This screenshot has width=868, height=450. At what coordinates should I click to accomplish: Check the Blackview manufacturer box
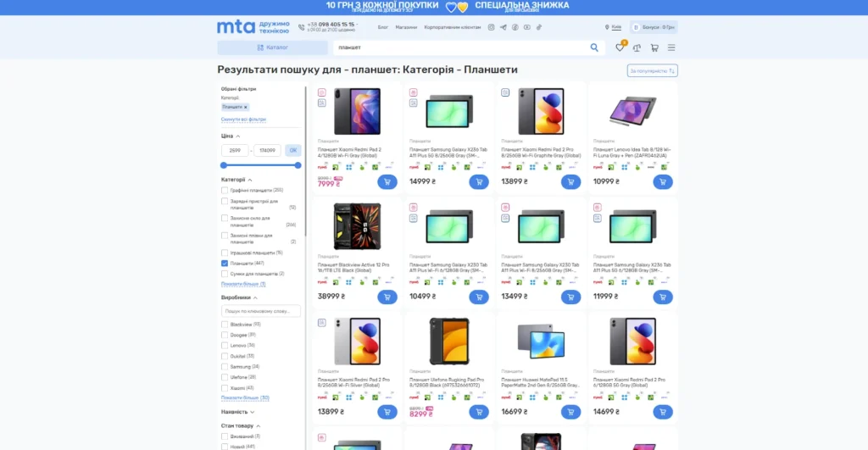[x=224, y=325]
